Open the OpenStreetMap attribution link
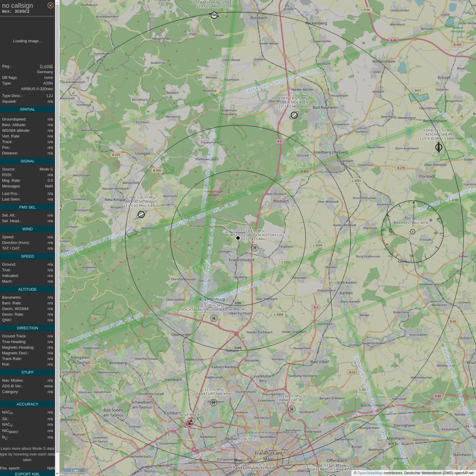 370,473
